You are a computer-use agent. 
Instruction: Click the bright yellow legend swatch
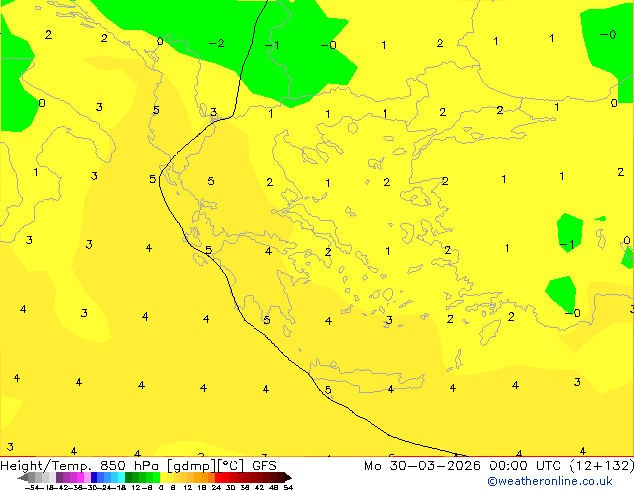pyautogui.click(x=163, y=477)
